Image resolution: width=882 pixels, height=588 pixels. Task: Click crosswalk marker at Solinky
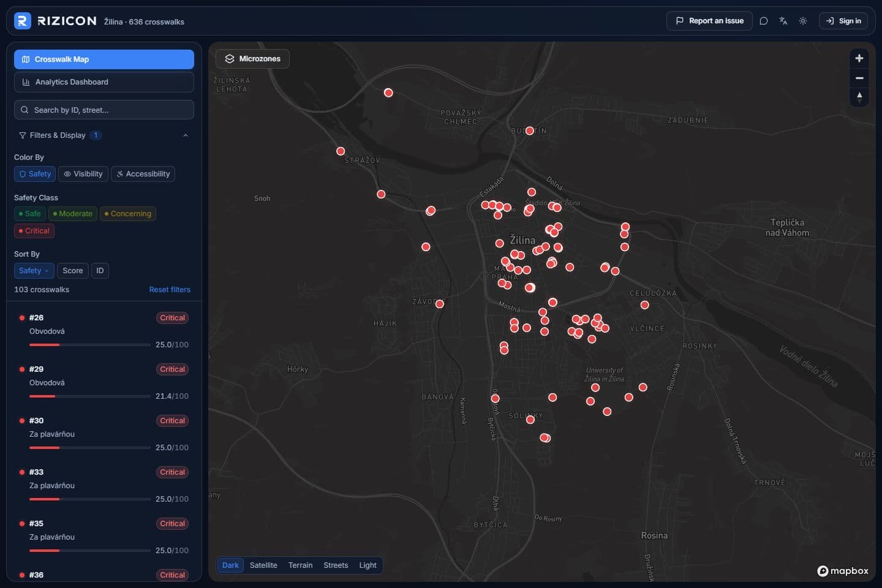(530, 420)
